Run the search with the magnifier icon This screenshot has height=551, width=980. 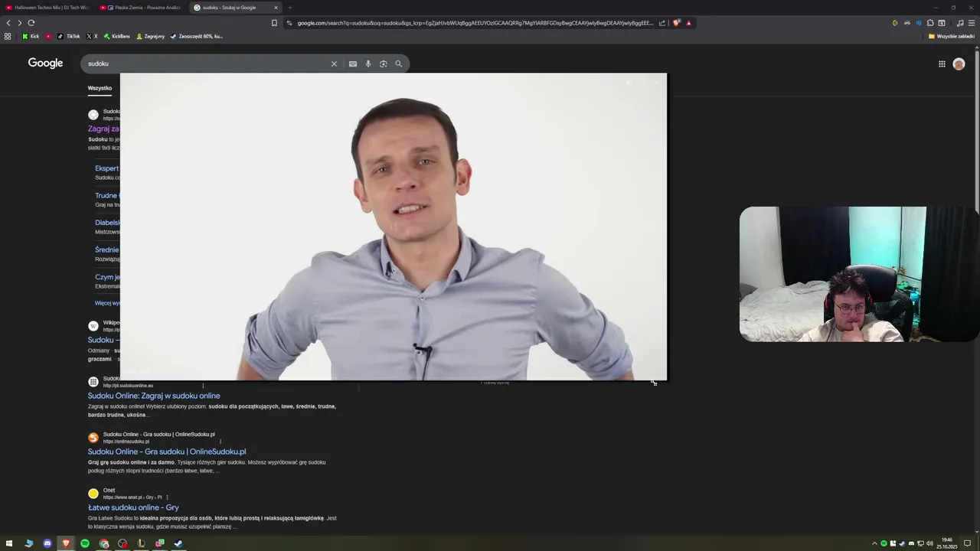398,64
